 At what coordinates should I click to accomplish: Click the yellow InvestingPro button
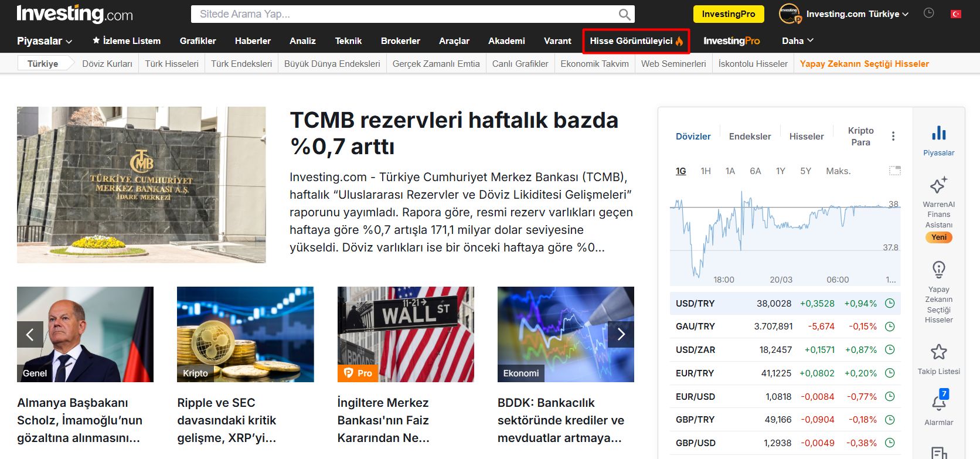click(729, 14)
